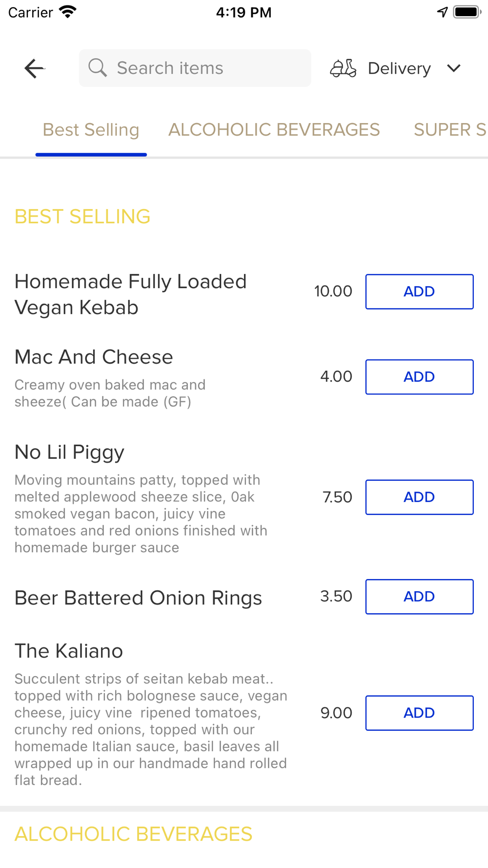Add Mac And Cheese to order
The image size is (488, 868).
[x=419, y=377]
